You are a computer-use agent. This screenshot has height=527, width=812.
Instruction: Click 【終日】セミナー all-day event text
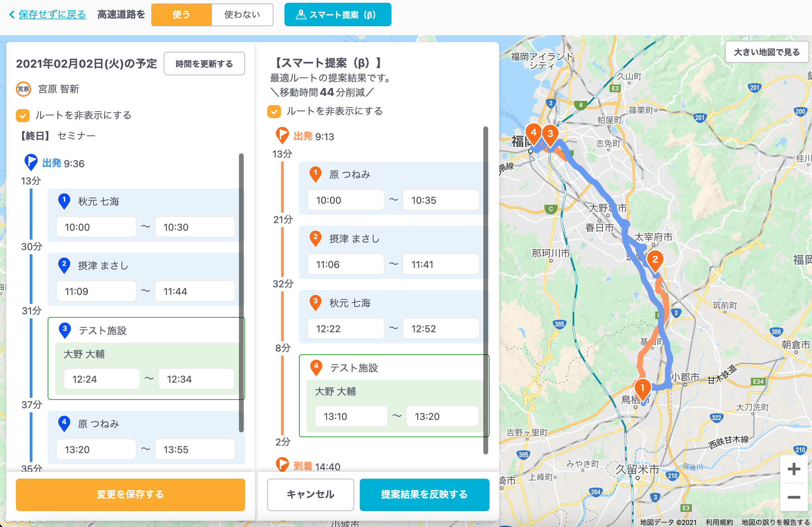56,136
